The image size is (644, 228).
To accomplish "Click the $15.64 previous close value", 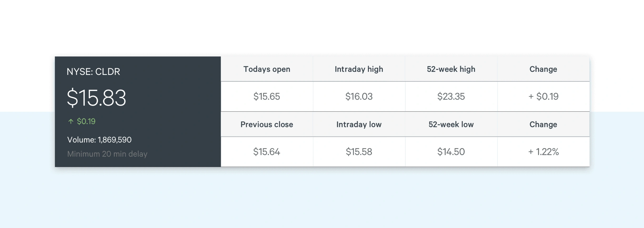I will pos(267,152).
